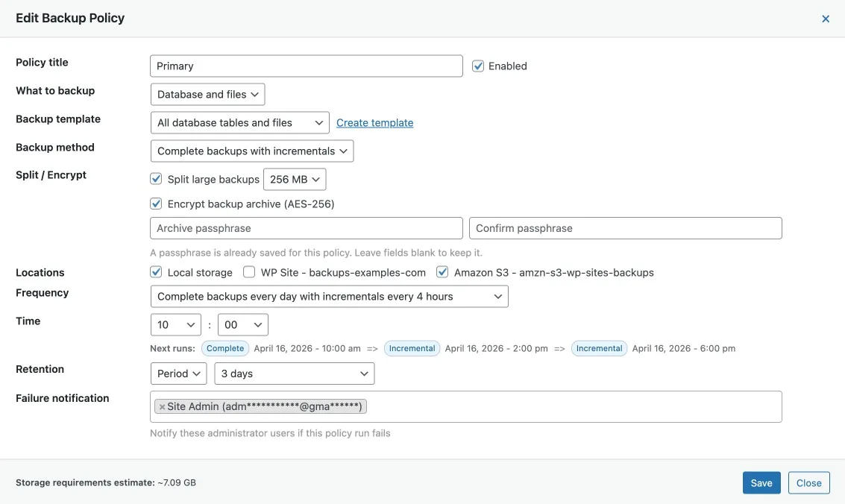Viewport: 845px width, 504px height.
Task: Open the minutes dropdown showing 00
Action: [x=242, y=325]
